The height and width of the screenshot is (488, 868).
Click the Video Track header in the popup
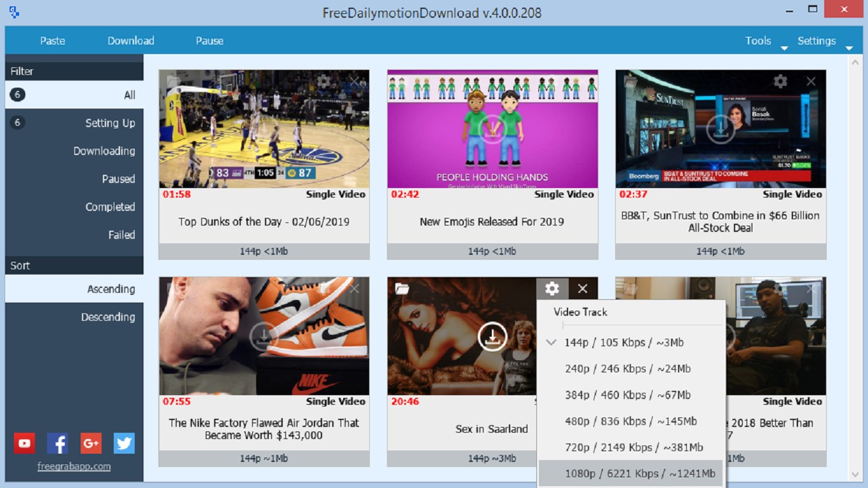[x=580, y=312]
